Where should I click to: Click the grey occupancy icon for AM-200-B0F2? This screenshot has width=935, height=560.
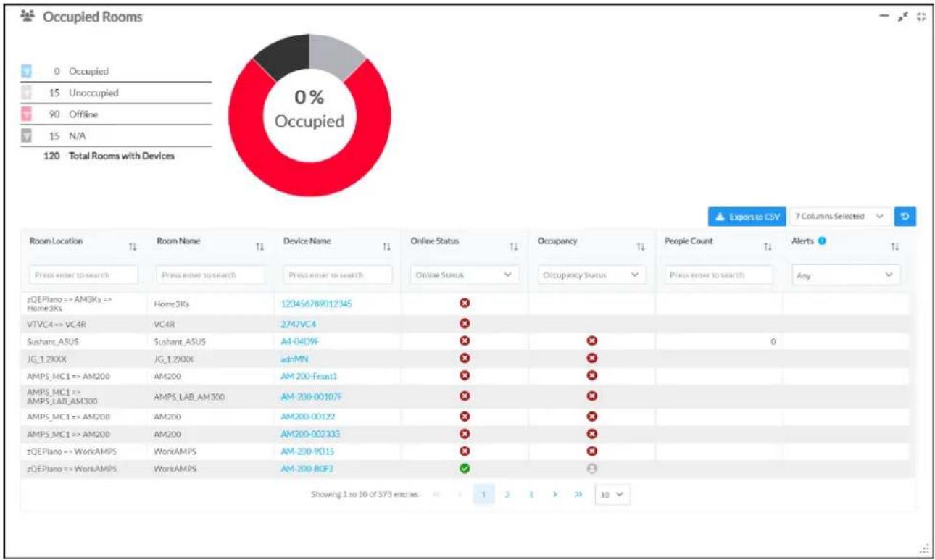click(x=591, y=468)
